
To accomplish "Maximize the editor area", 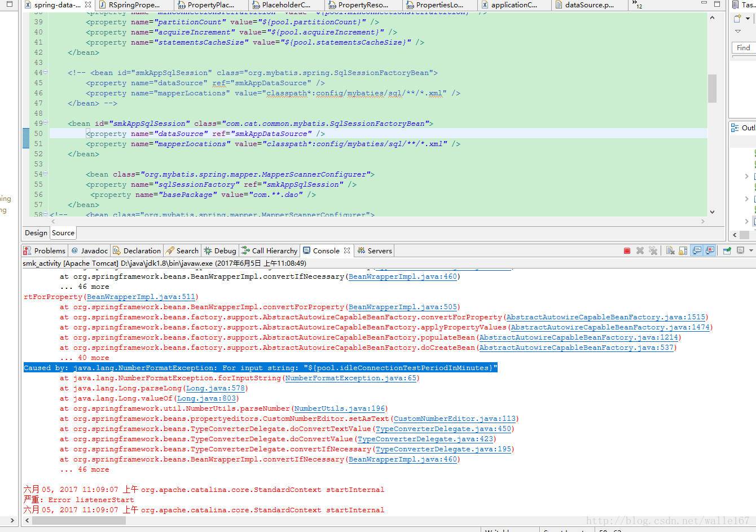I will (717, 3).
